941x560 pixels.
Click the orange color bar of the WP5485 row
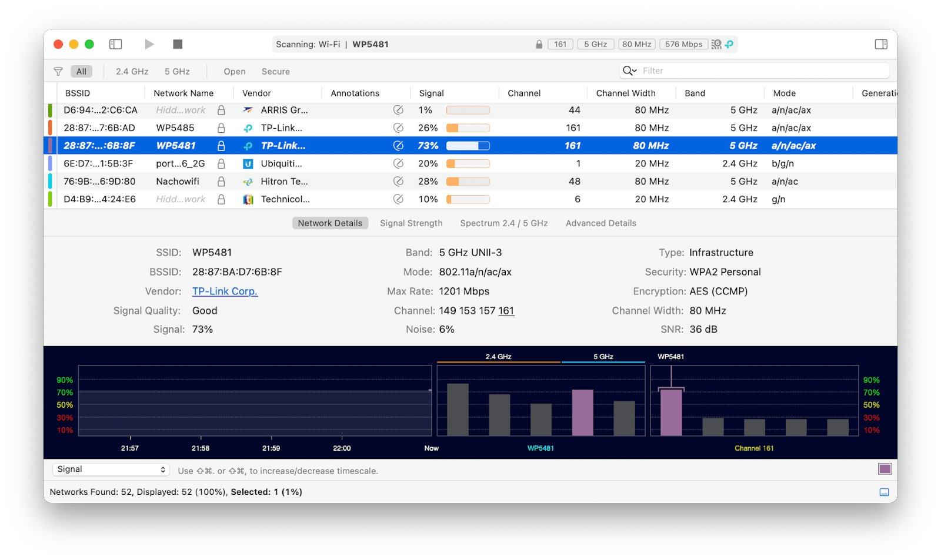point(50,128)
